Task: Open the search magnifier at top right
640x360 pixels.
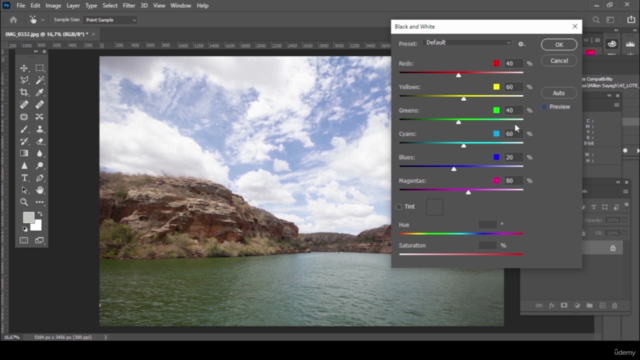Action: (596, 20)
